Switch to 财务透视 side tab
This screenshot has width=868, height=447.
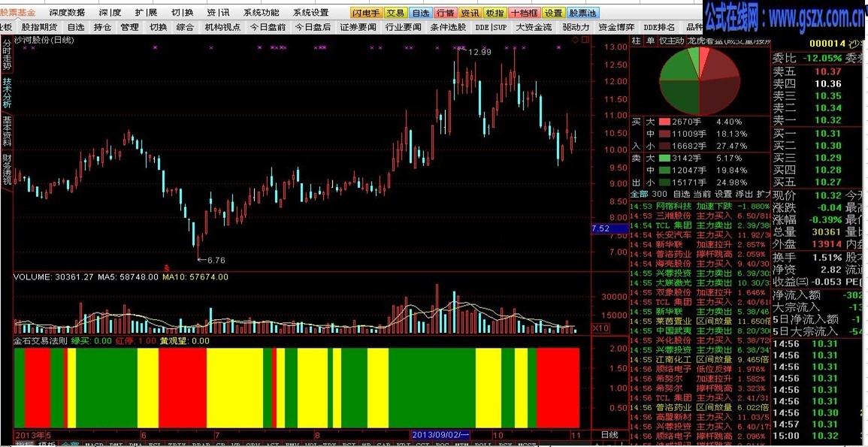tap(7, 169)
